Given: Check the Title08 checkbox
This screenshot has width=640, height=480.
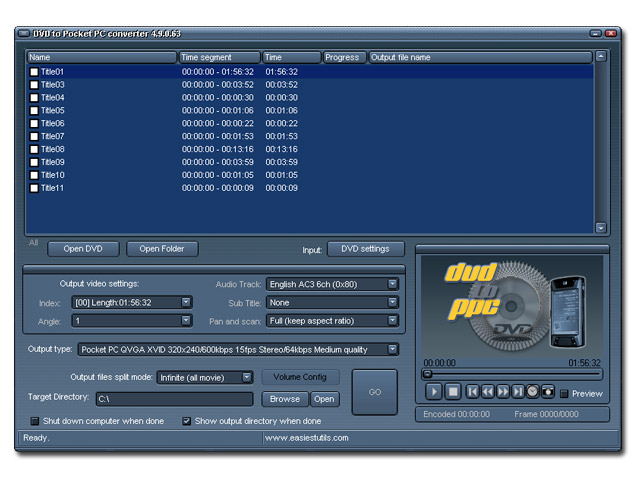Looking at the screenshot, I should (34, 150).
